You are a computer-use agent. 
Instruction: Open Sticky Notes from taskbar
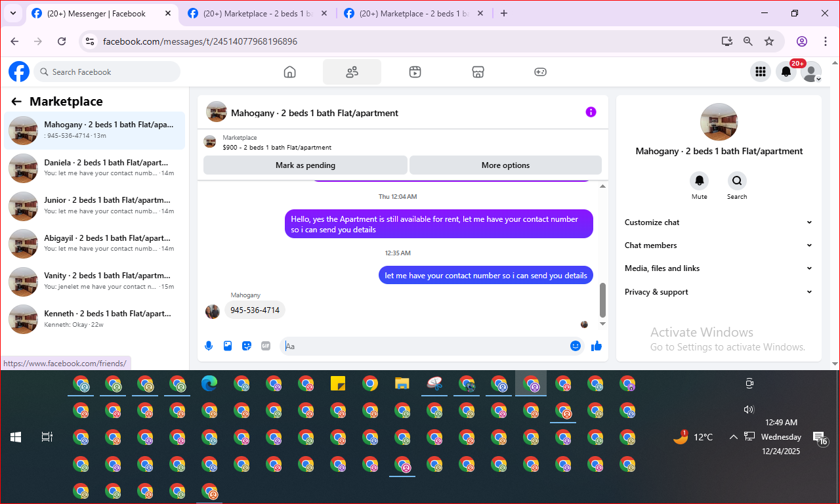coord(338,383)
